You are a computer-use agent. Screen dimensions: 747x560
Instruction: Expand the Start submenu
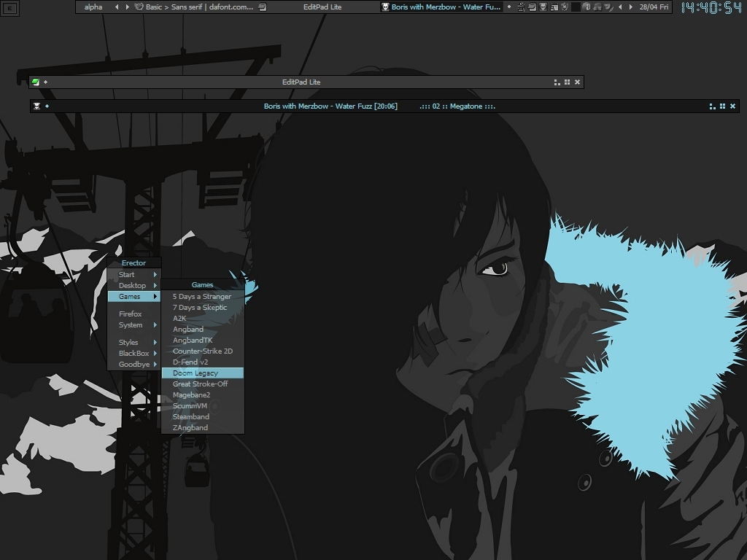(134, 274)
